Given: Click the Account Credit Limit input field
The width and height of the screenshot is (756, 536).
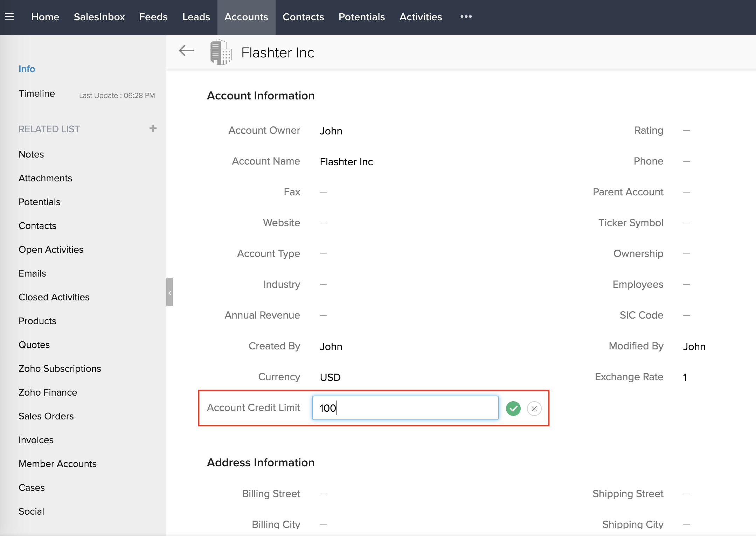Looking at the screenshot, I should pos(405,408).
